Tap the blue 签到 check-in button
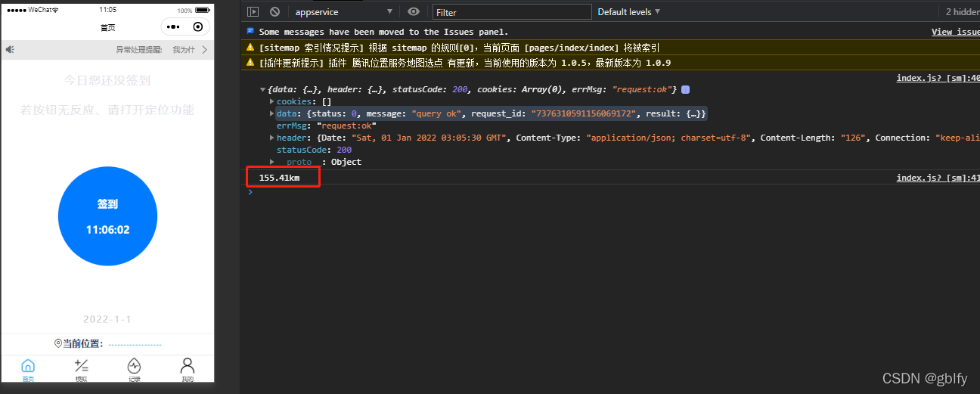The width and height of the screenshot is (980, 394). pyautogui.click(x=107, y=216)
